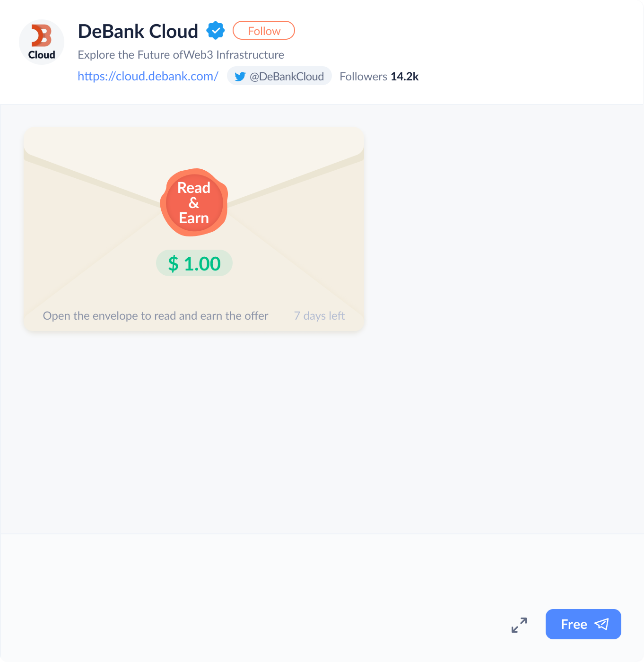Click the paper plane send icon
644x662 pixels.
coord(601,624)
